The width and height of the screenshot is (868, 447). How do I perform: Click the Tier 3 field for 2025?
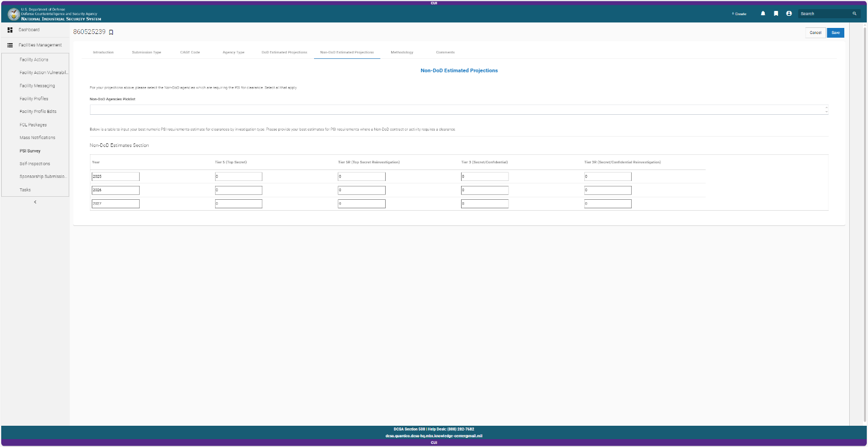(x=485, y=177)
